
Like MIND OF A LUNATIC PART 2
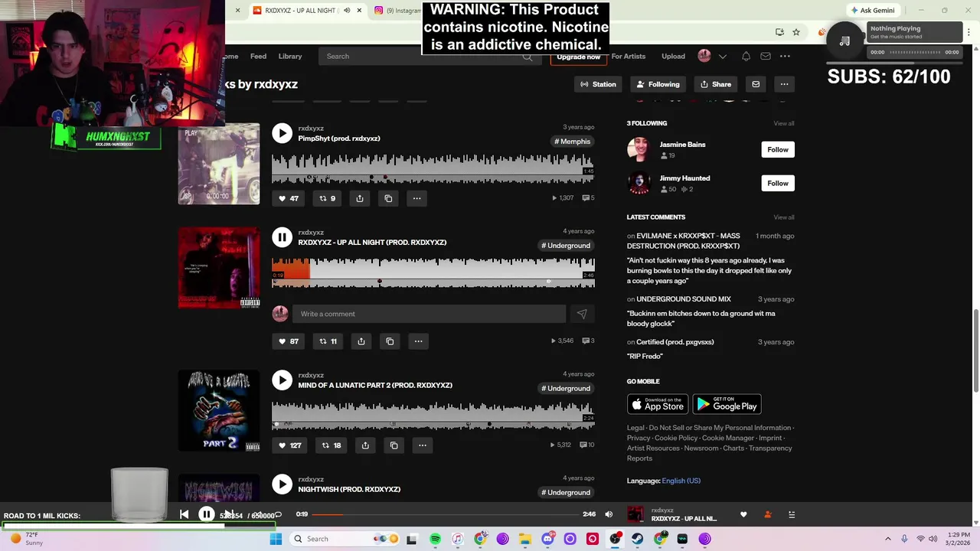click(290, 445)
